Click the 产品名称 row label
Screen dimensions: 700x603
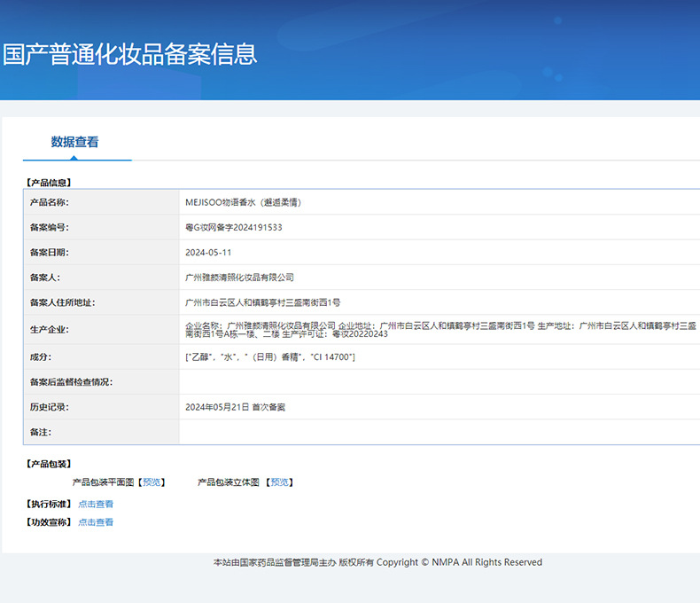pyautogui.click(x=49, y=202)
